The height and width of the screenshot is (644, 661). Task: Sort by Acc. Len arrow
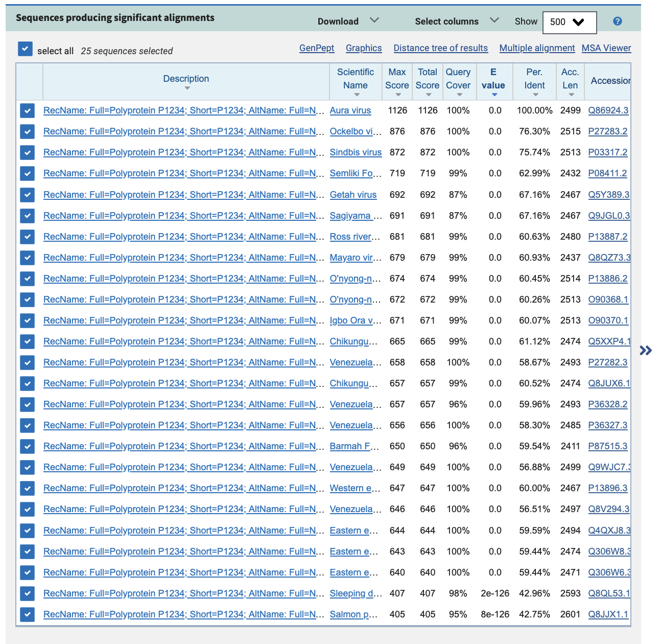click(571, 95)
